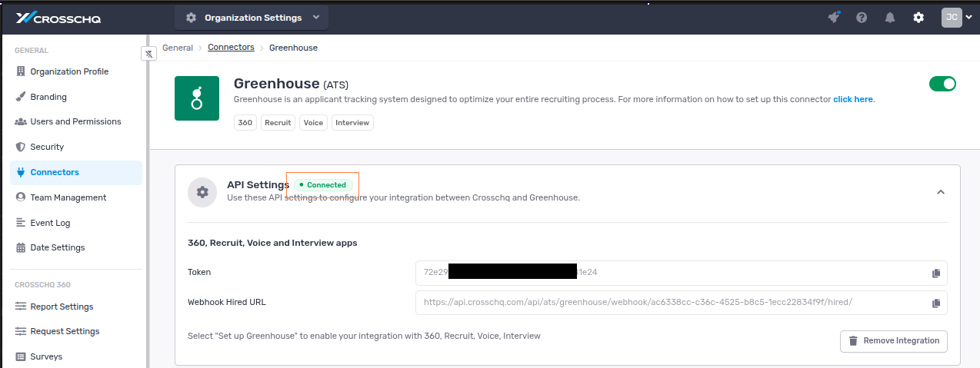Click the Webhook Hired URL label

coord(227,302)
